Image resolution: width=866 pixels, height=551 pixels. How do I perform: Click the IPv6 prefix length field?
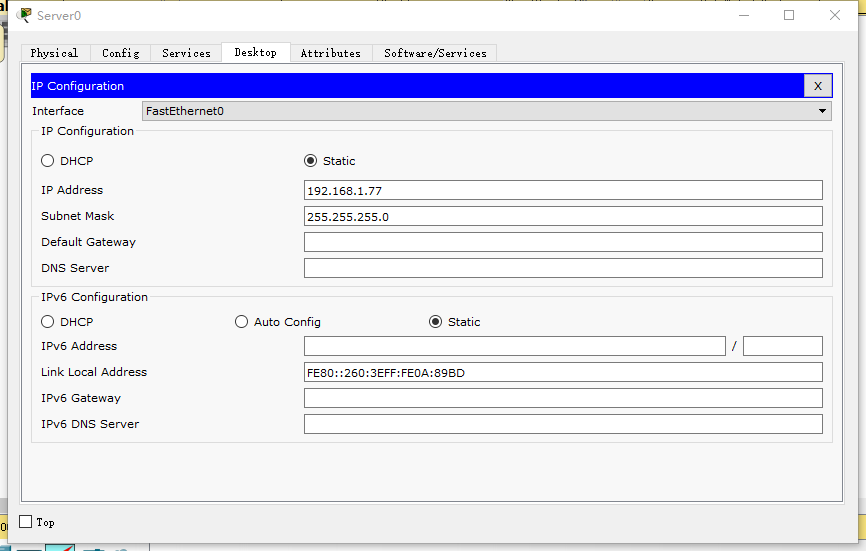783,346
